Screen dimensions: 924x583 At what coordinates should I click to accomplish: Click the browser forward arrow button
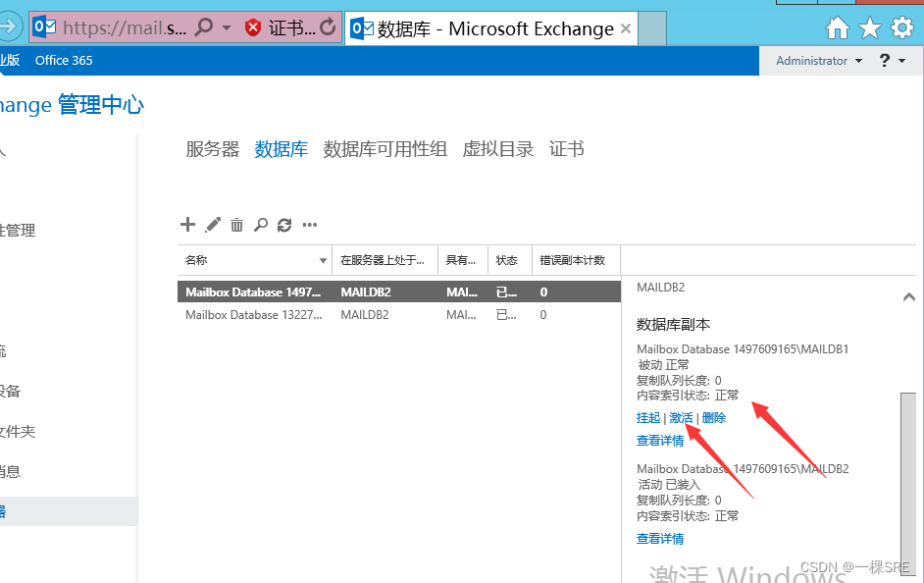[x=10, y=26]
